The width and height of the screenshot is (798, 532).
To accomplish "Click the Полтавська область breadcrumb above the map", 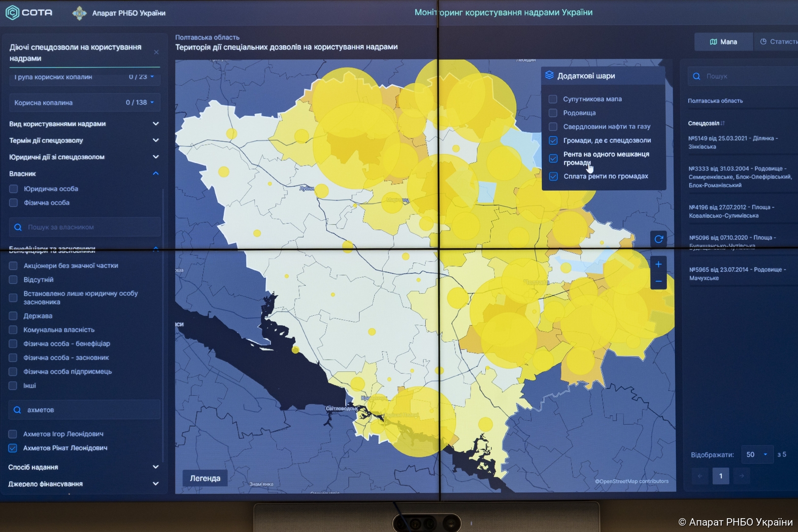I will tap(207, 37).
